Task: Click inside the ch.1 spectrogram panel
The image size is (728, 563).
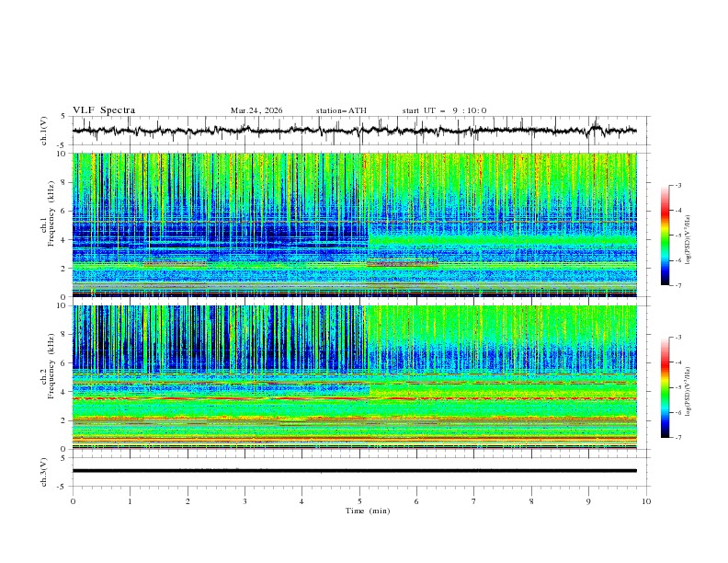Action: coord(354,224)
